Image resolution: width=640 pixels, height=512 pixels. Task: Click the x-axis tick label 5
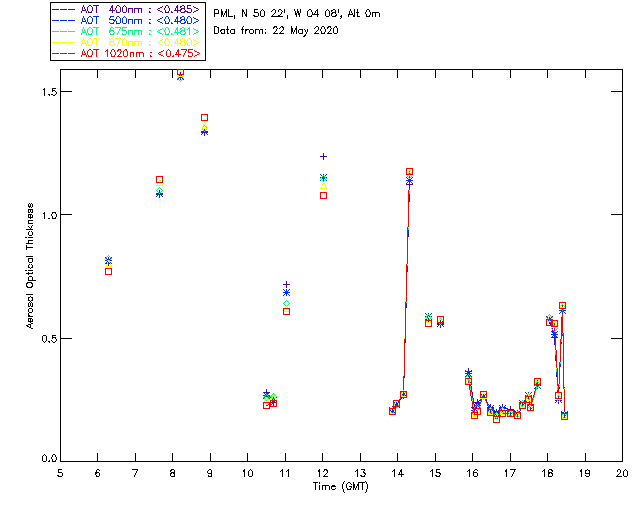click(60, 473)
